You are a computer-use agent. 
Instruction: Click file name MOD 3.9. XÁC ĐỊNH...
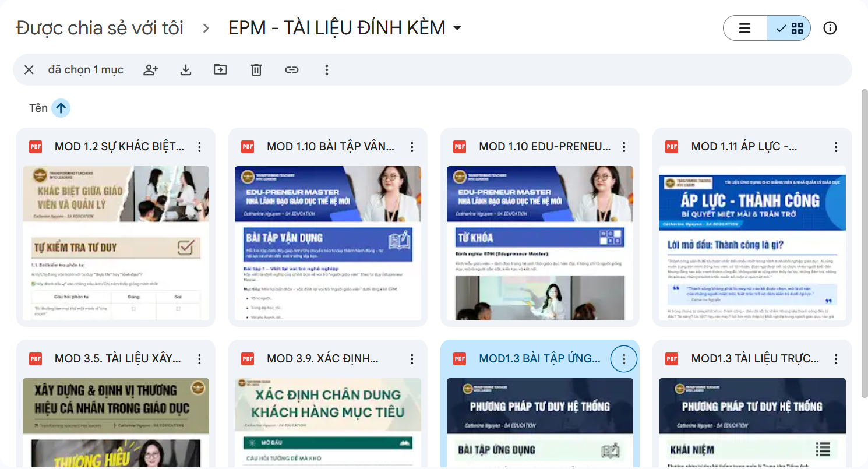click(x=323, y=359)
